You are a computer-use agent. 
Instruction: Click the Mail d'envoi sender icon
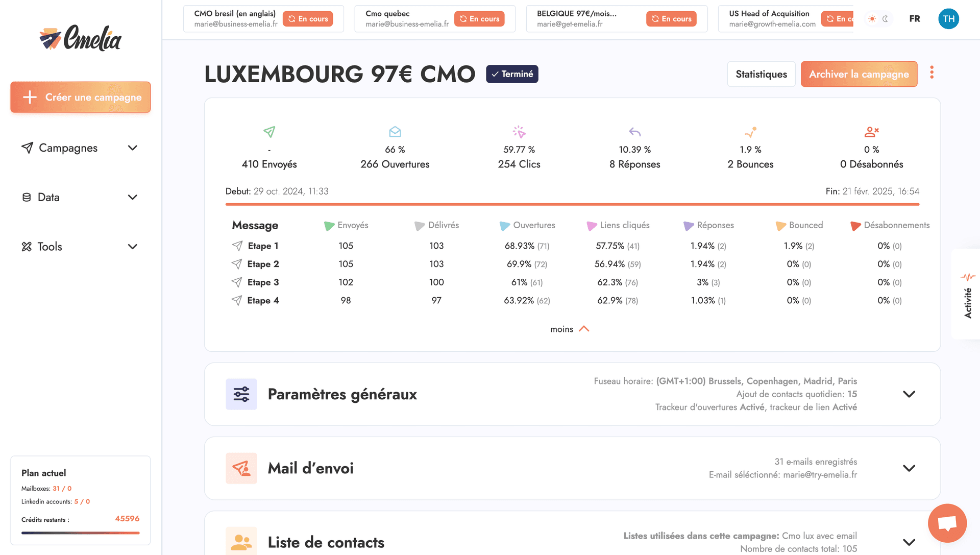pyautogui.click(x=241, y=468)
